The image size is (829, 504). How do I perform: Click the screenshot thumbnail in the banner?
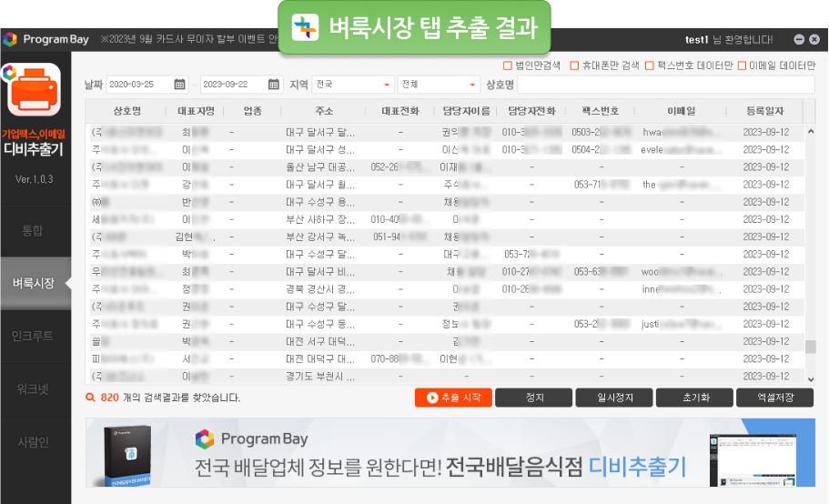coord(753,460)
